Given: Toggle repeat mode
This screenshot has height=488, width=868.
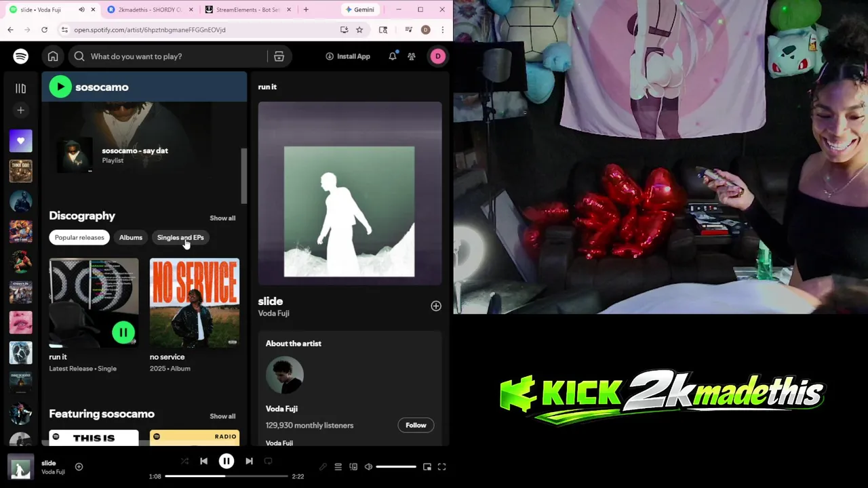Looking at the screenshot, I should pos(268,461).
